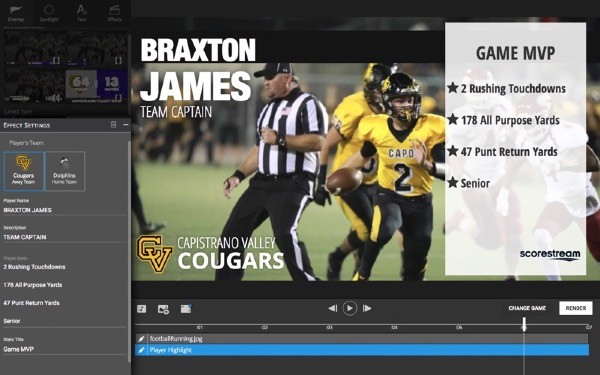
Task: Open the Spotlight tab
Action: 49,13
